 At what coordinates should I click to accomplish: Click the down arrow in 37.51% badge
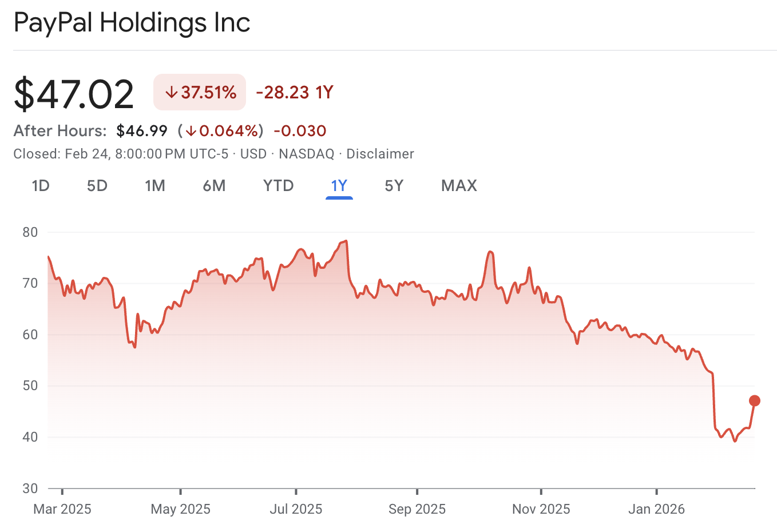[x=171, y=92]
